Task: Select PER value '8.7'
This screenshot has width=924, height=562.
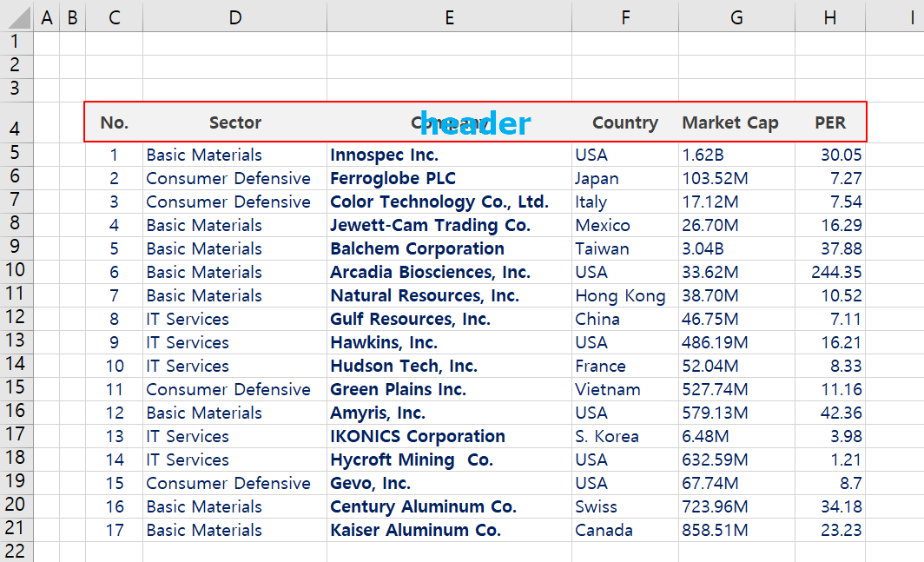Action: pos(829,483)
